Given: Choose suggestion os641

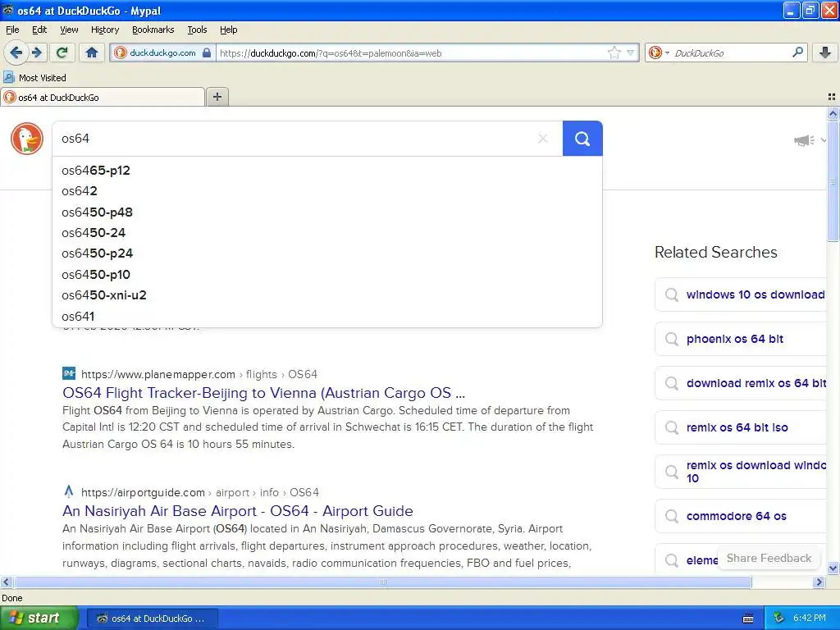Looking at the screenshot, I should [x=327, y=316].
